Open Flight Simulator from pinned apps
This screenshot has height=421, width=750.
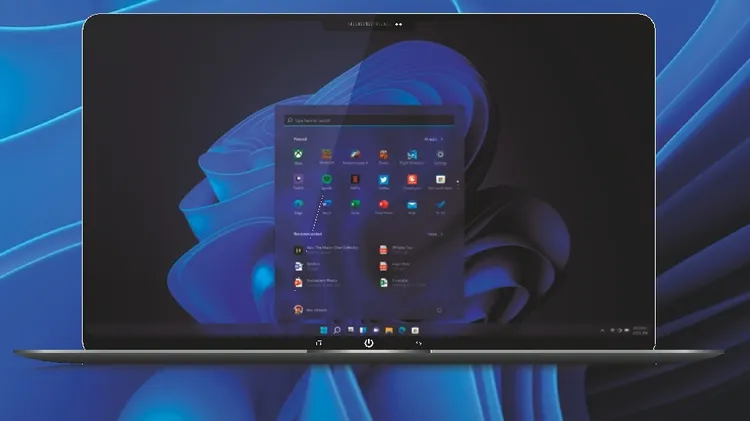pos(412,154)
